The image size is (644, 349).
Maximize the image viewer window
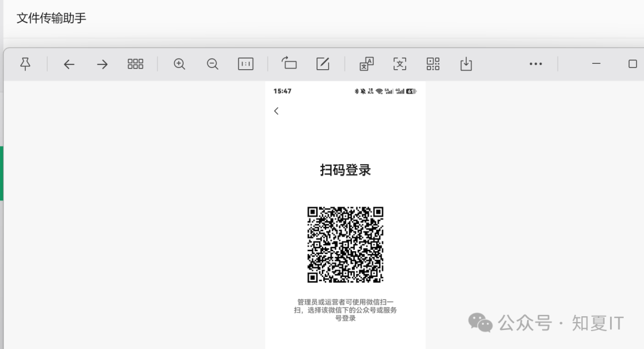[x=633, y=64]
